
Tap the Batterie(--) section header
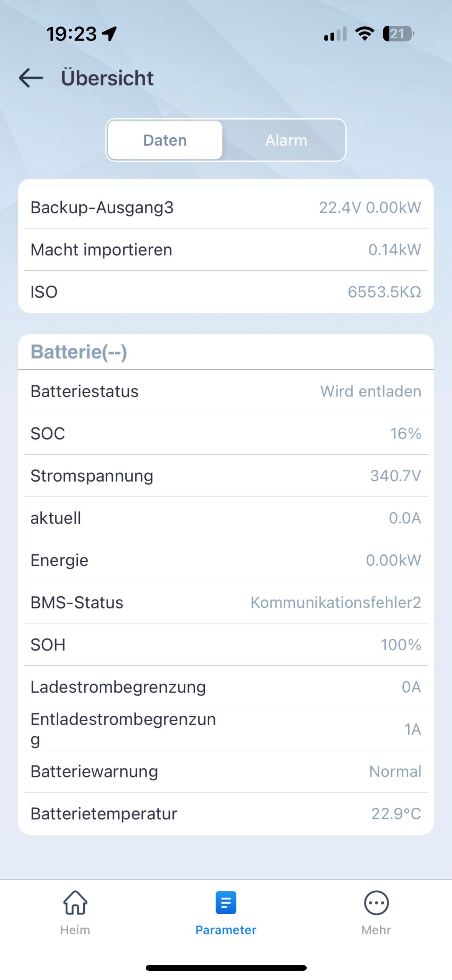pos(79,352)
